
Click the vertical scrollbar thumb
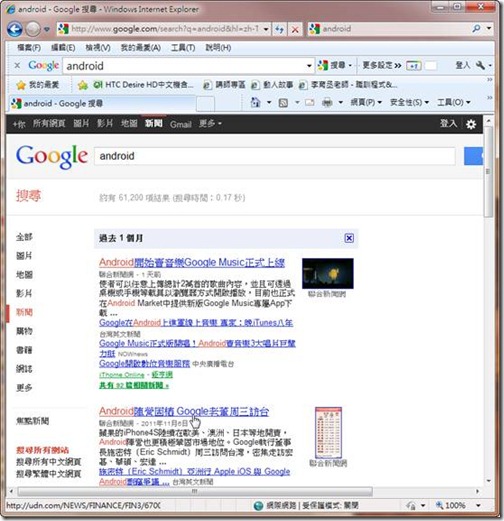tap(488, 172)
